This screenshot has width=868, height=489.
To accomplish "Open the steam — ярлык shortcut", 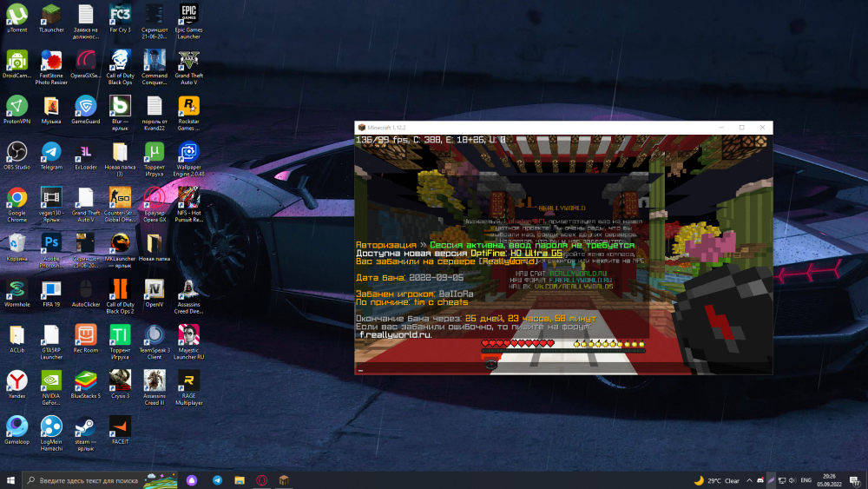I will click(x=86, y=434).
